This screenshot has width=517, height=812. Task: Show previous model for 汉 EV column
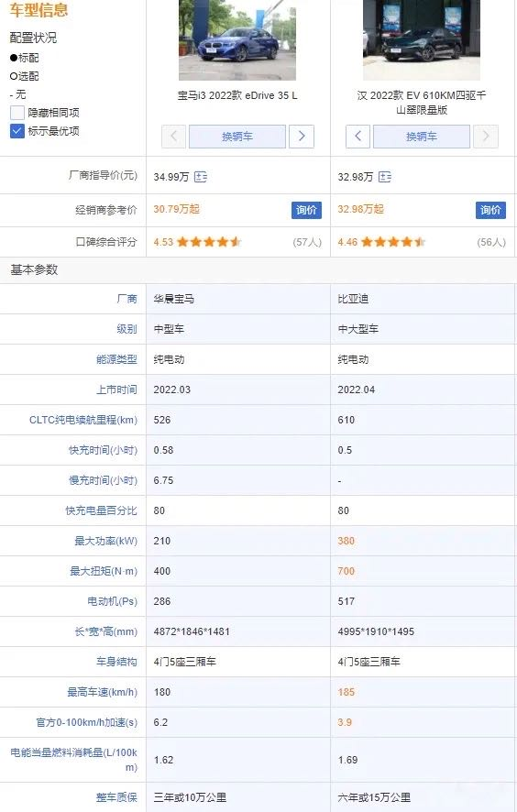pyautogui.click(x=358, y=137)
